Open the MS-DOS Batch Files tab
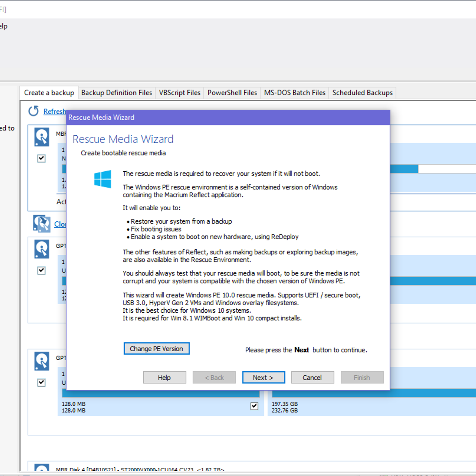Image resolution: width=476 pixels, height=476 pixels. (x=295, y=93)
